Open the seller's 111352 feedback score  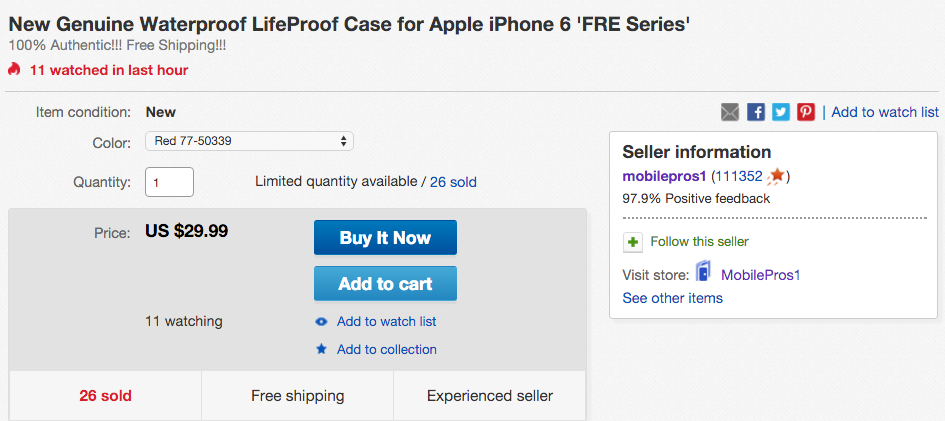[x=737, y=176]
